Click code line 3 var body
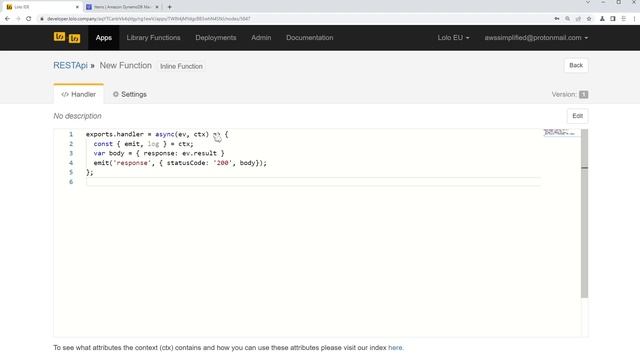The height and width of the screenshot is (360, 640). click(x=159, y=153)
